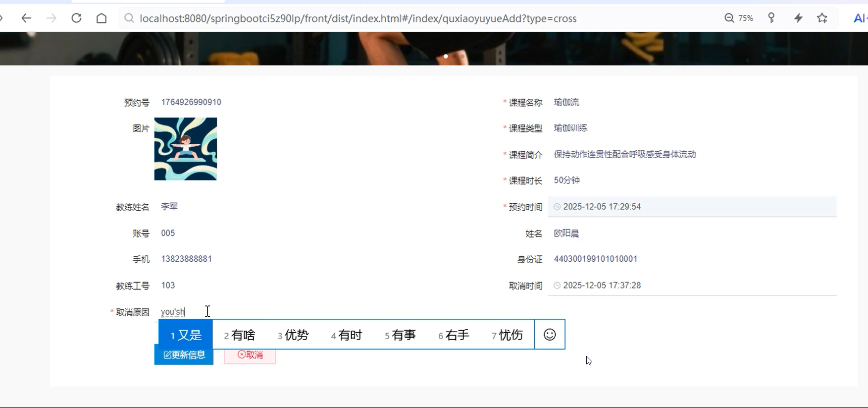Click the pink 取消 button
The image size is (868, 408).
coord(250,355)
